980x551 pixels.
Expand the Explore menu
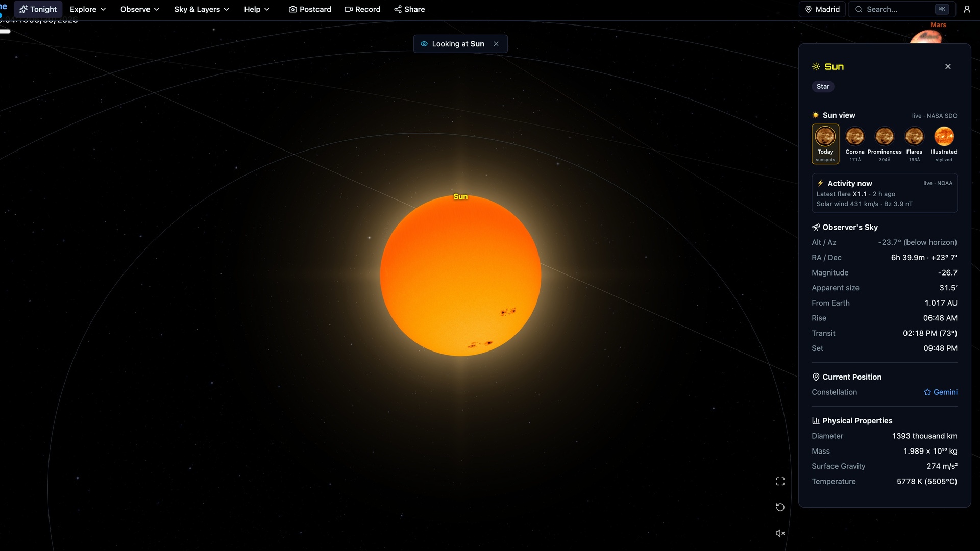[x=88, y=9]
